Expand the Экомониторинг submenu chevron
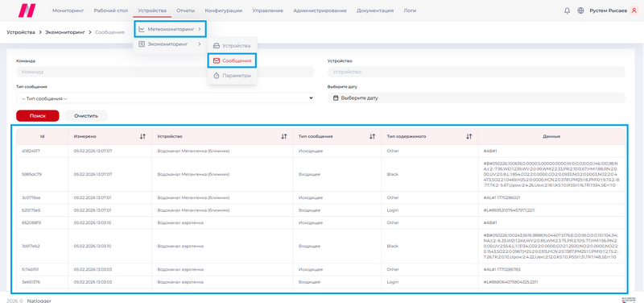644x303 pixels. 199,44
